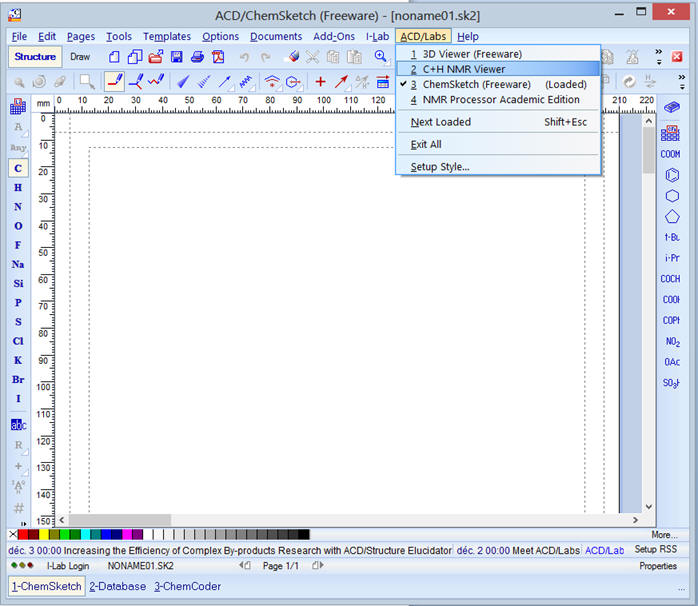Create a new page icon

(114, 57)
